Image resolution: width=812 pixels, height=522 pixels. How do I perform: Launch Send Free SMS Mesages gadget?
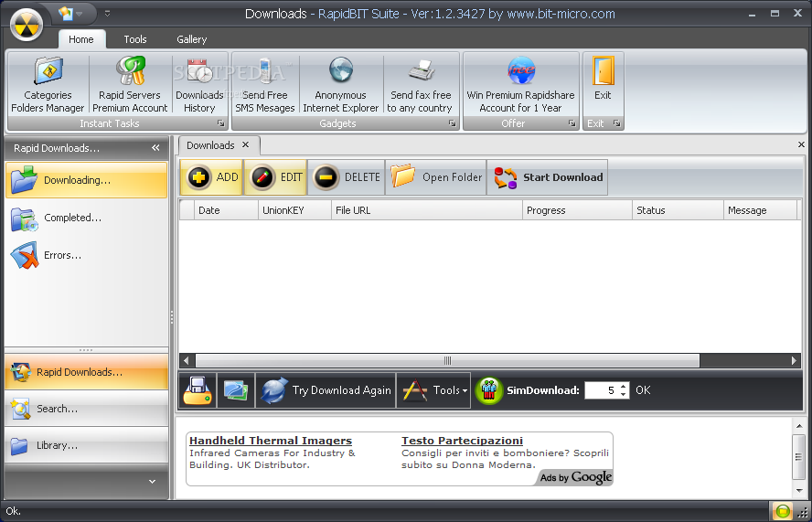[264, 84]
